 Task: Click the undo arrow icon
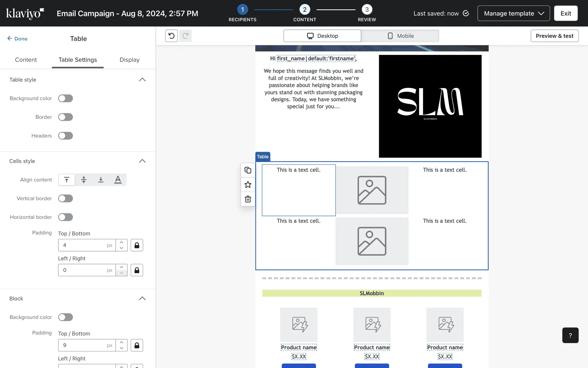tap(171, 36)
